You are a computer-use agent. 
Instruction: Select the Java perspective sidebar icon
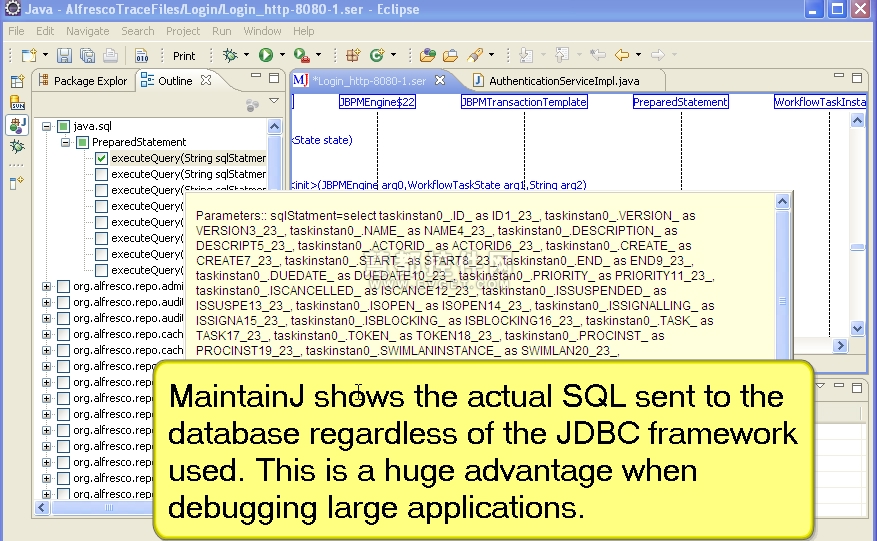17,125
